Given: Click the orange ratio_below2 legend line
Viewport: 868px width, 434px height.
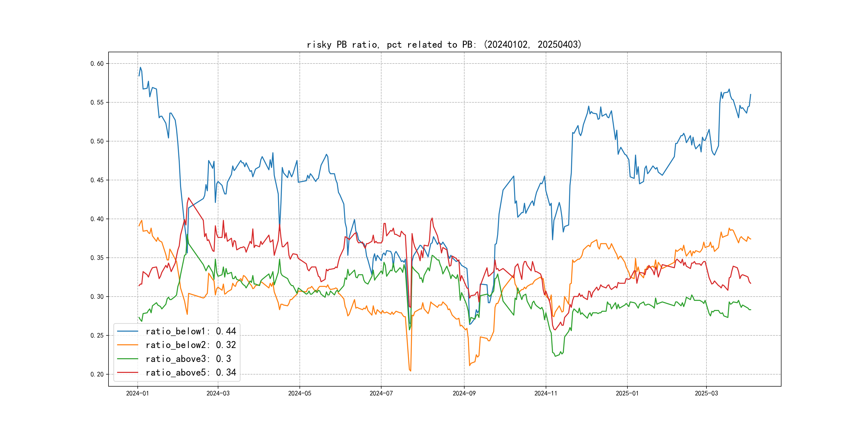Looking at the screenshot, I should 127,345.
